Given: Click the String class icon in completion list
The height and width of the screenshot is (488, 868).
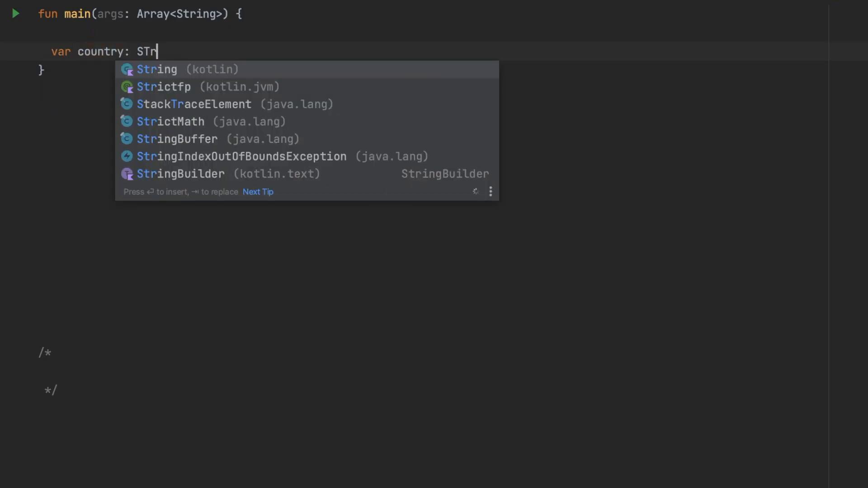Looking at the screenshot, I should pyautogui.click(x=127, y=70).
